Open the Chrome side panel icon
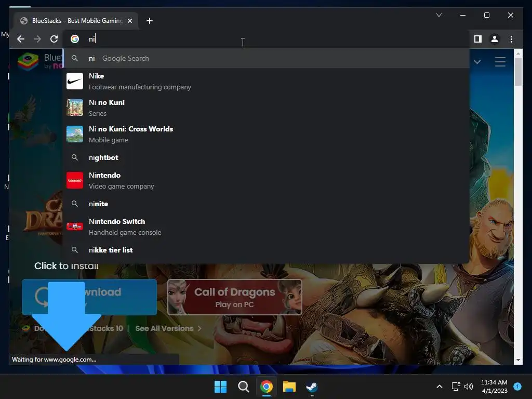The height and width of the screenshot is (399, 532). [478, 39]
